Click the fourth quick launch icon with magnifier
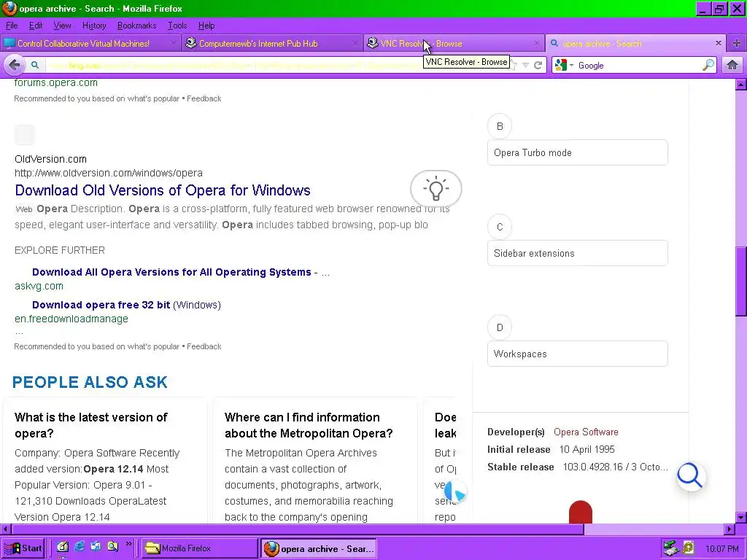This screenshot has height=560, width=747. pos(112,547)
